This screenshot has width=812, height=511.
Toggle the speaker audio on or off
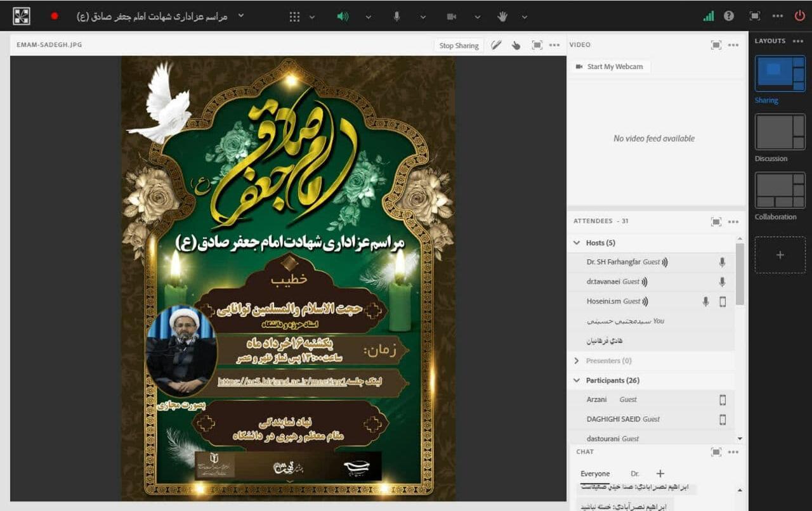(343, 16)
